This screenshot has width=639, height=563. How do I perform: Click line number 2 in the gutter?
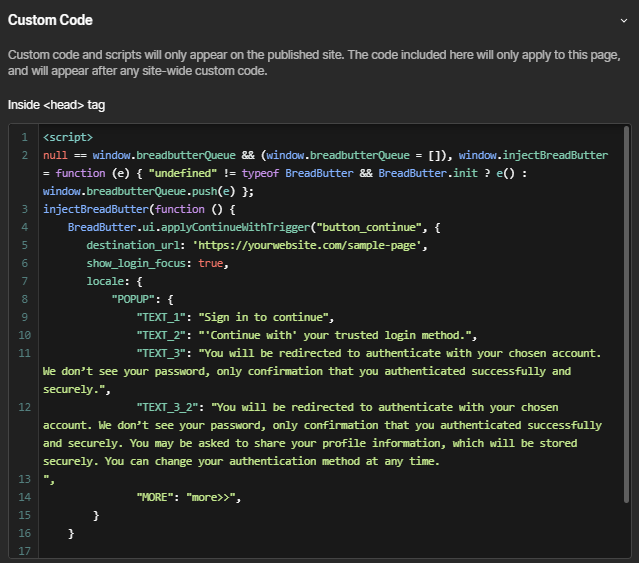[x=25, y=155]
